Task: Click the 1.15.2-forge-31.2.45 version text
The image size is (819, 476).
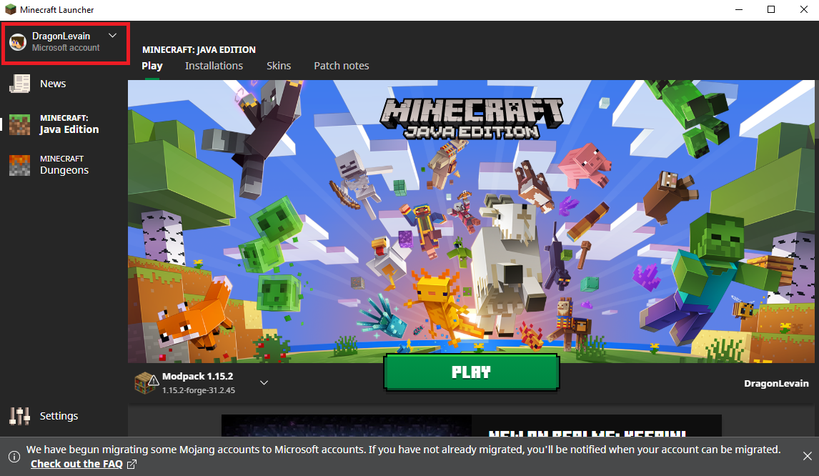Action: pyautogui.click(x=198, y=390)
